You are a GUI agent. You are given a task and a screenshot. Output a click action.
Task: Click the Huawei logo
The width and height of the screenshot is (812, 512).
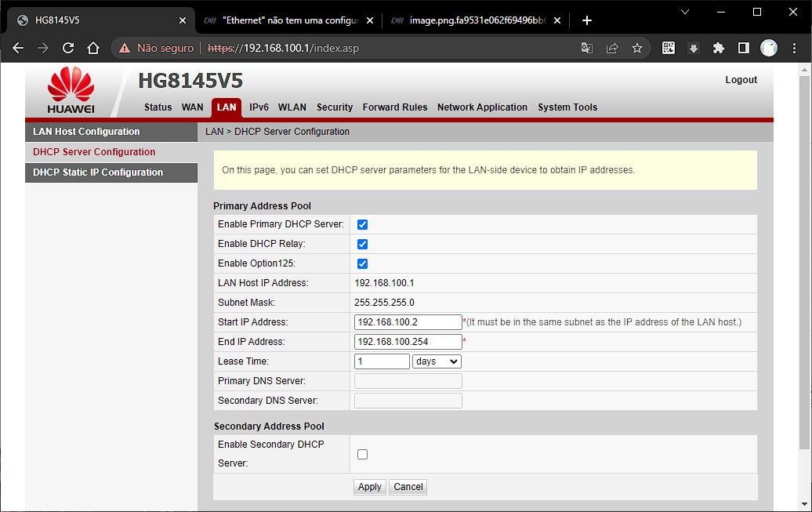click(x=71, y=90)
